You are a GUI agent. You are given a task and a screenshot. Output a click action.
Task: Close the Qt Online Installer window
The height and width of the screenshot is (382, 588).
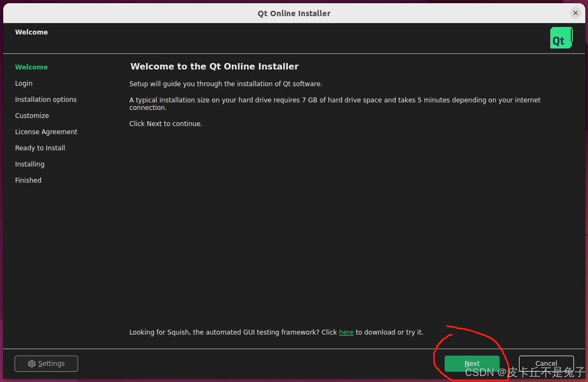576,13
